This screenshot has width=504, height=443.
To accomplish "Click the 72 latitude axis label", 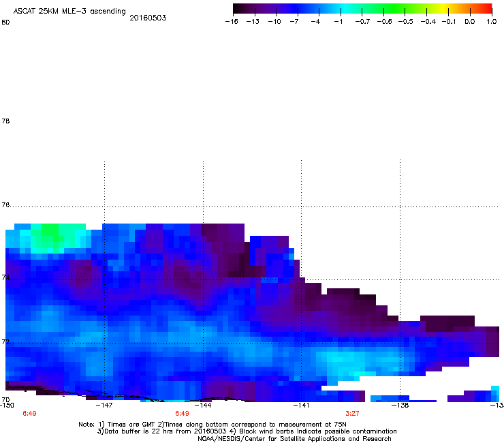I will pyautogui.click(x=5, y=341).
